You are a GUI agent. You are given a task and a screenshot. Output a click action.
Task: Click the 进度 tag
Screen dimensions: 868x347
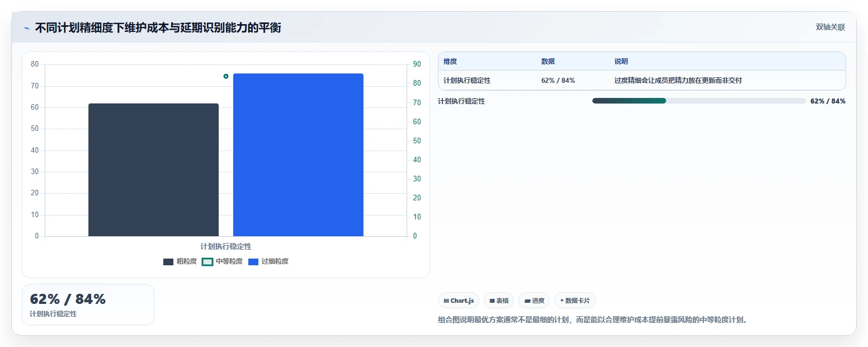click(534, 301)
